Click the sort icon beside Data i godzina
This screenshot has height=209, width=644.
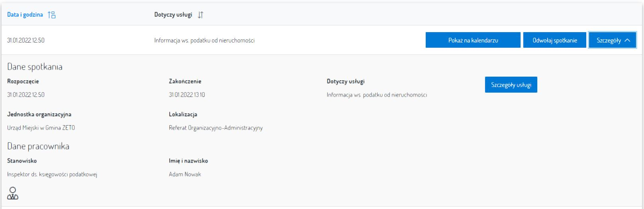click(51, 15)
